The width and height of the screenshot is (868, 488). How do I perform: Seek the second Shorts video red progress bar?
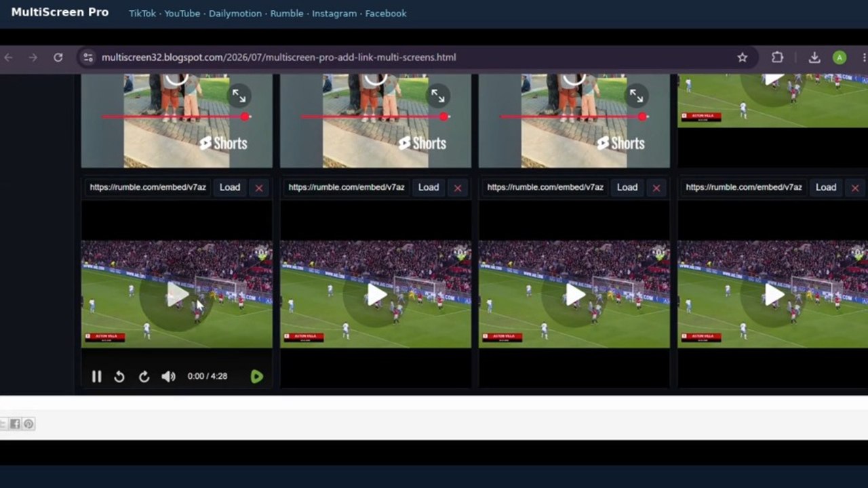coord(375,117)
